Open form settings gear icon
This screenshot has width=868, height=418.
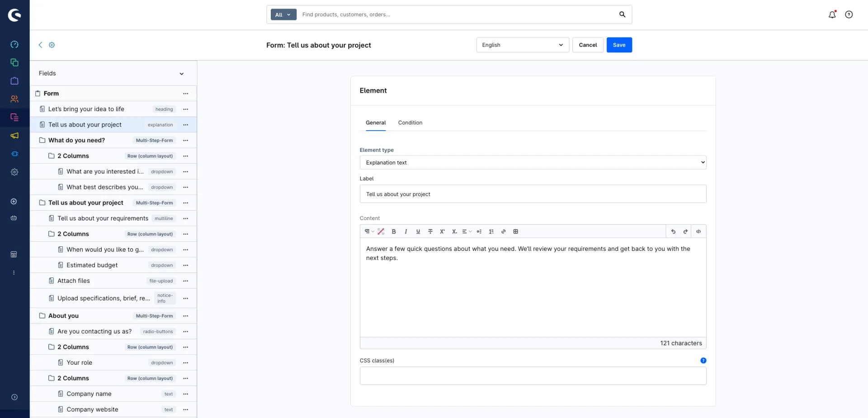(x=52, y=45)
